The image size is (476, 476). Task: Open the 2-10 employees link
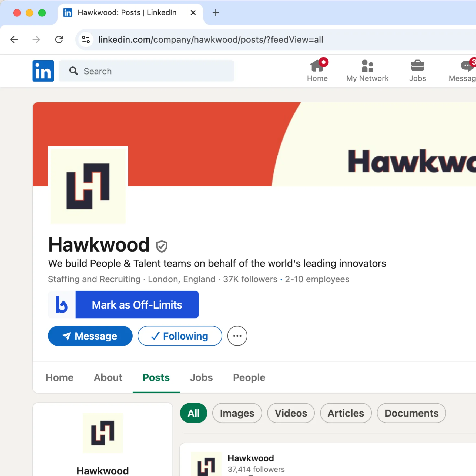pos(317,279)
